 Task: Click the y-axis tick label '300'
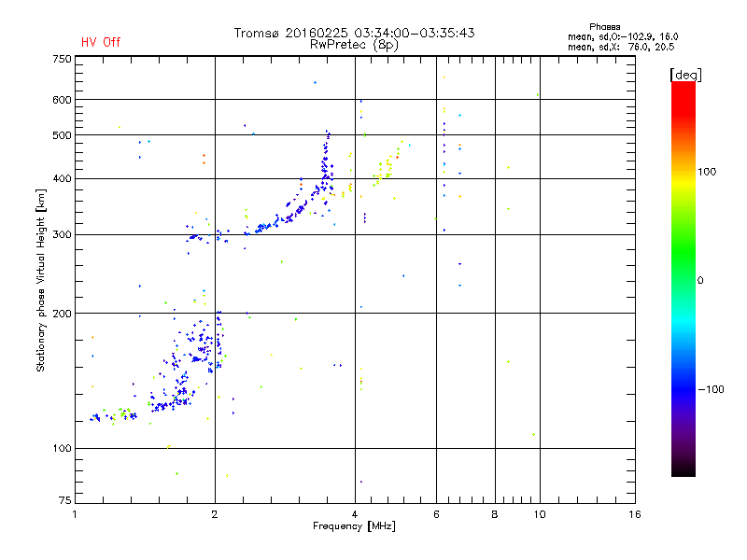pos(63,235)
